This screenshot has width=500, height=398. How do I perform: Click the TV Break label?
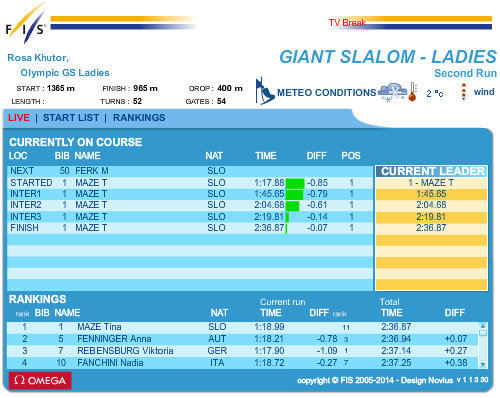pyautogui.click(x=347, y=23)
